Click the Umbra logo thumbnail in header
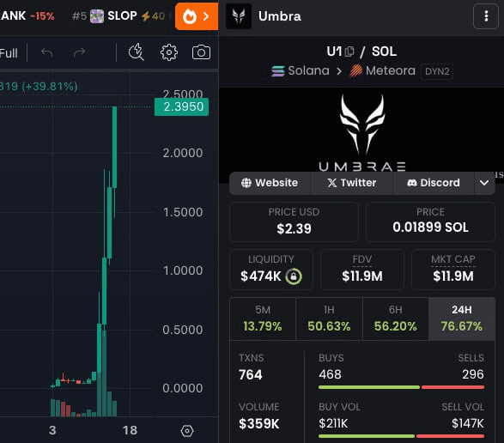The image size is (504, 443). pyautogui.click(x=239, y=16)
